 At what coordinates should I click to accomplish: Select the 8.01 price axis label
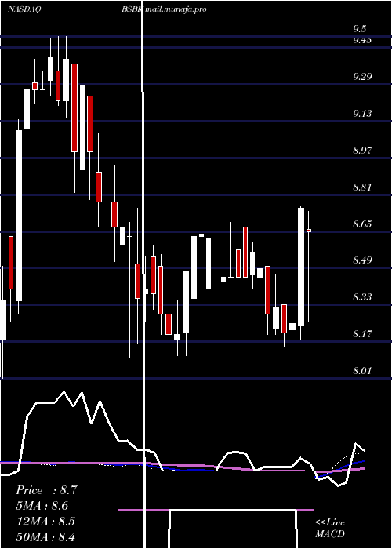point(362,370)
